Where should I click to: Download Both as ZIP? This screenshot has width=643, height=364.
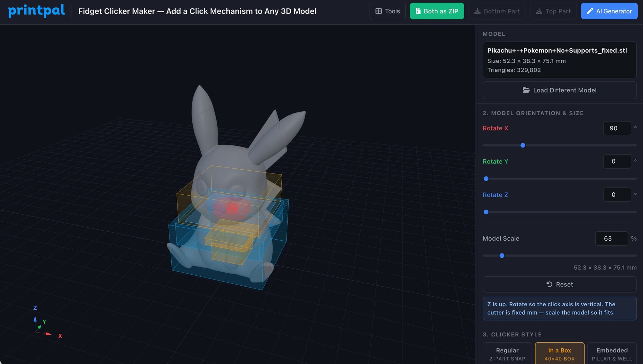point(437,11)
